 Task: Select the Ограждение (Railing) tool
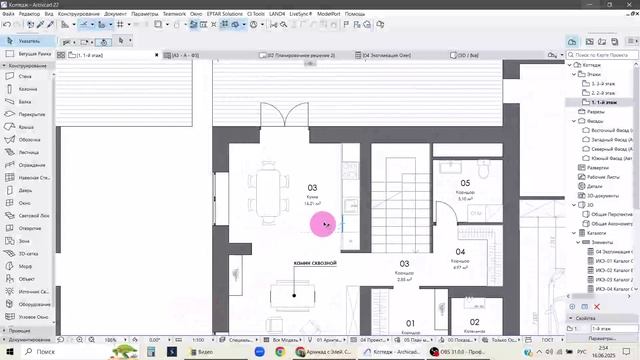(27, 165)
